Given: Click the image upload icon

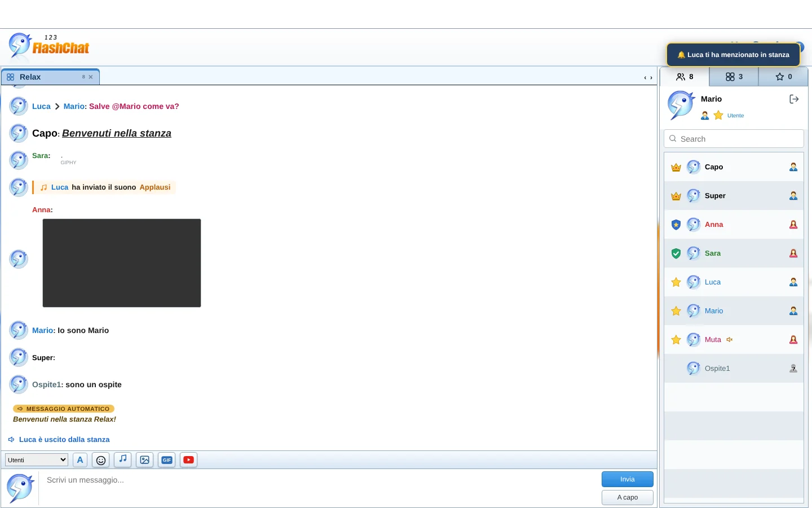Looking at the screenshot, I should (145, 460).
